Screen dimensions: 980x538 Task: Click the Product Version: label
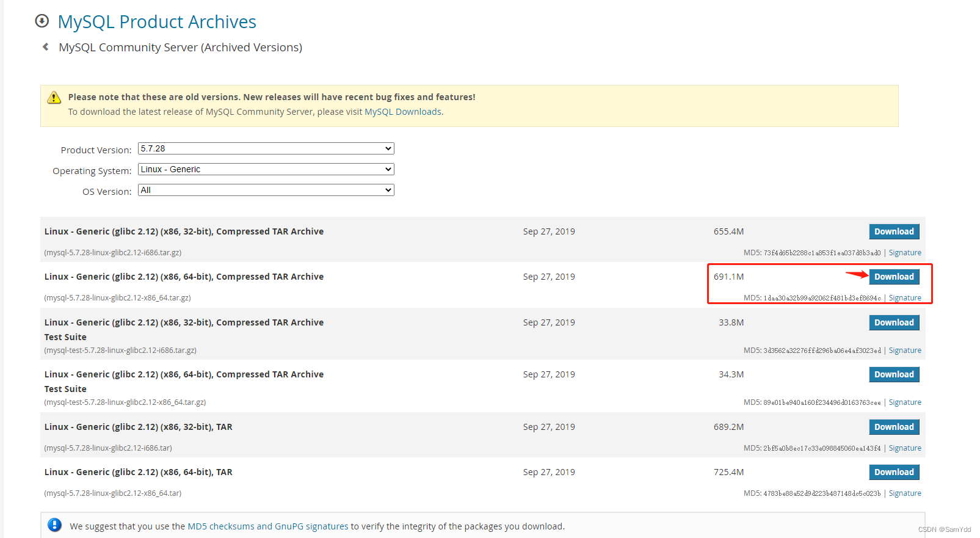pyautogui.click(x=96, y=150)
